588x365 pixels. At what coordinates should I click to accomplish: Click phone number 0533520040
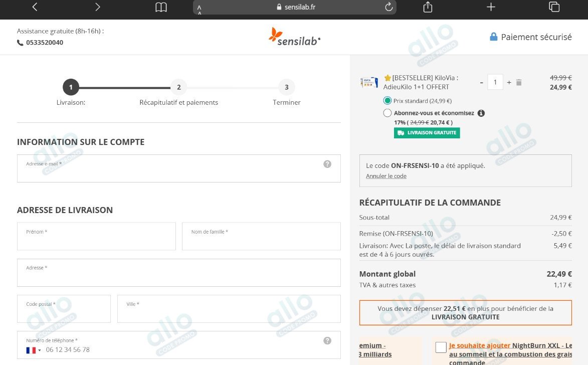(x=45, y=43)
